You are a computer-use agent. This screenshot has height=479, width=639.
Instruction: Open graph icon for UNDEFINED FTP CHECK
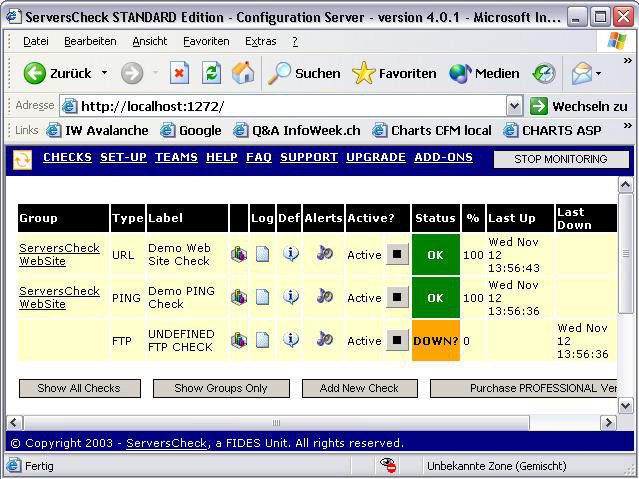point(239,340)
